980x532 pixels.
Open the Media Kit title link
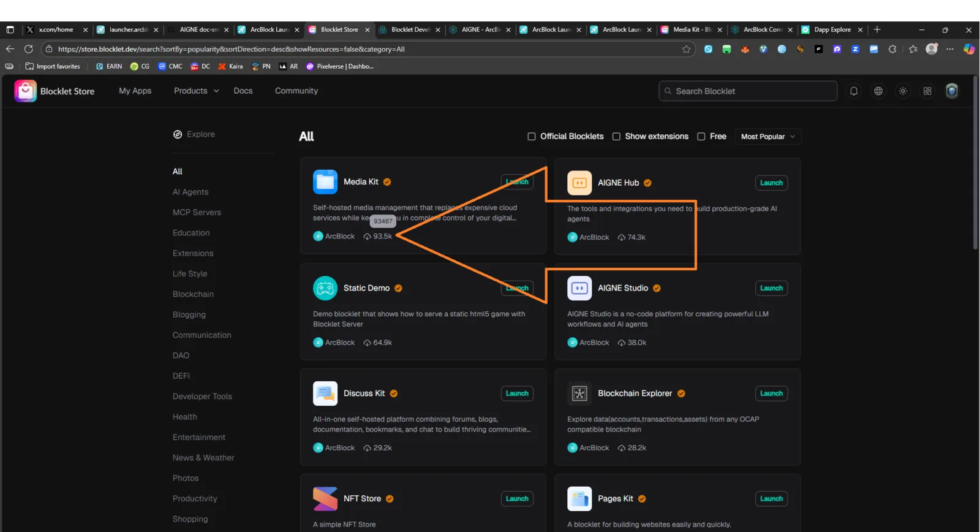click(361, 182)
